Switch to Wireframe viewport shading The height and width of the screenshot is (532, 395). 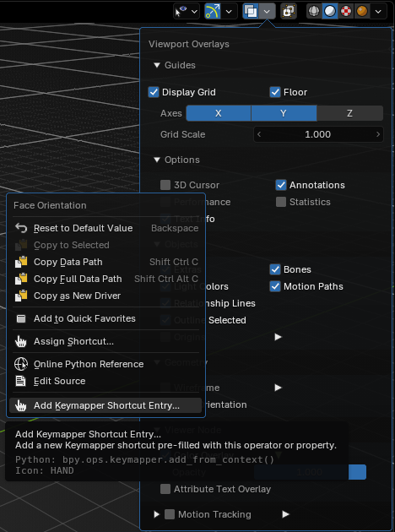point(314,12)
